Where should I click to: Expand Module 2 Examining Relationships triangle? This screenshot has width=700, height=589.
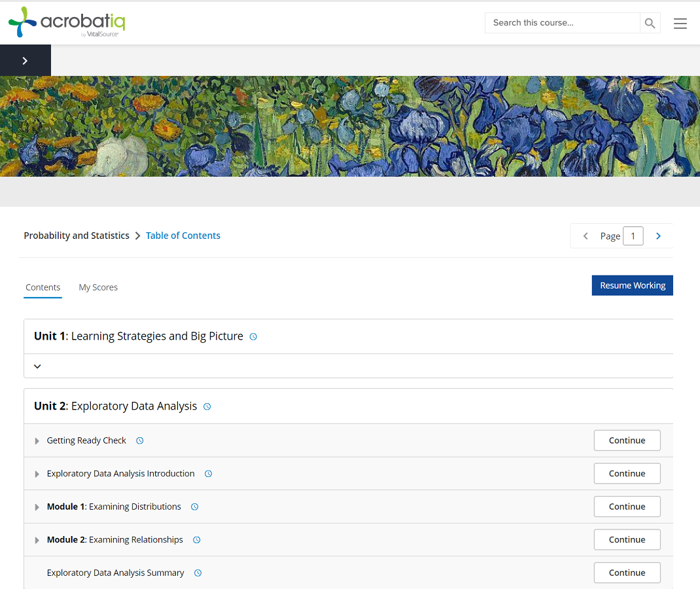point(37,540)
